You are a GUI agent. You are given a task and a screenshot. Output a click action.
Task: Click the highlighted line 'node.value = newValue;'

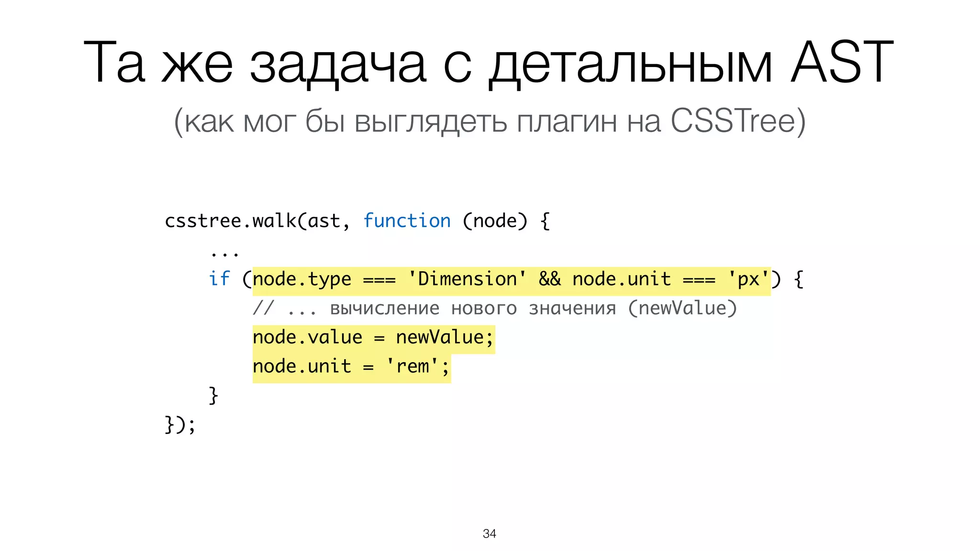click(373, 338)
